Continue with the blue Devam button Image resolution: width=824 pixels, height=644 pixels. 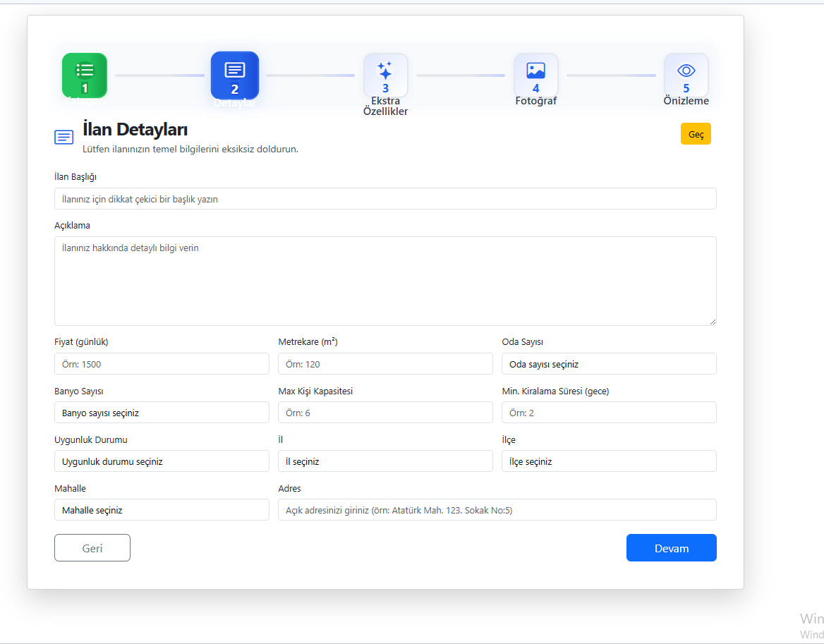671,548
